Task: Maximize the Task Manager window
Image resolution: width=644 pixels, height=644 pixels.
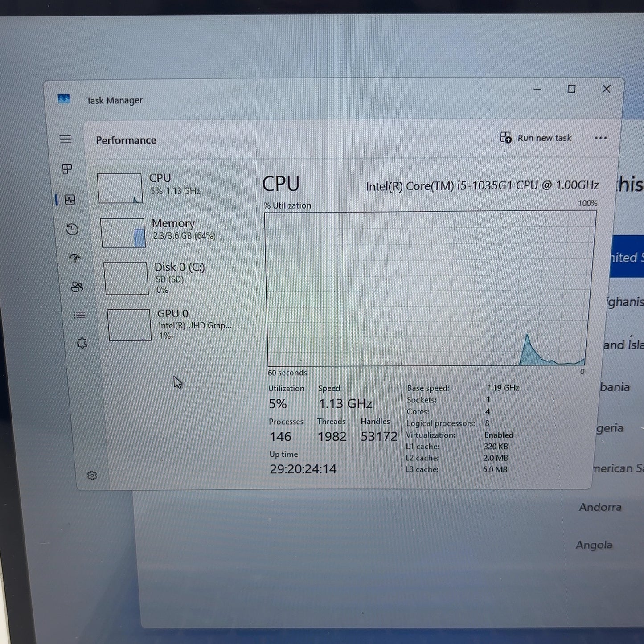Action: [571, 89]
